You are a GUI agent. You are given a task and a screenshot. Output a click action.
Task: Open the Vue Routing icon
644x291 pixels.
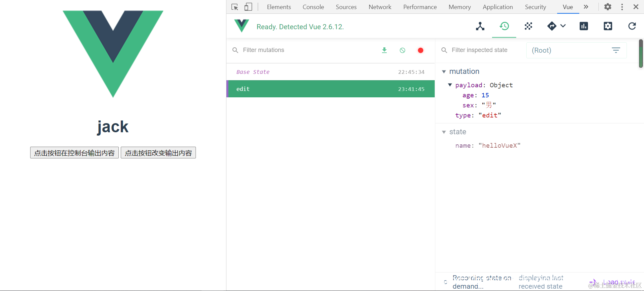click(552, 26)
